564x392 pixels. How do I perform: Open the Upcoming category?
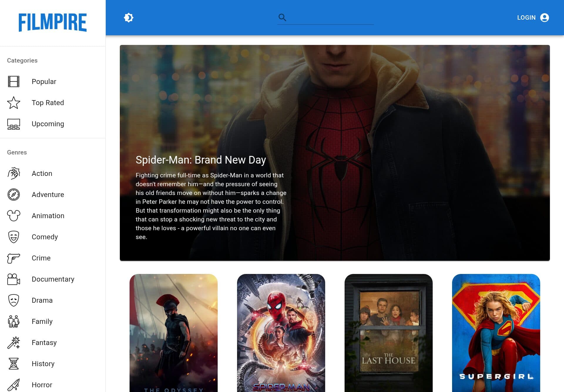pyautogui.click(x=53, y=124)
